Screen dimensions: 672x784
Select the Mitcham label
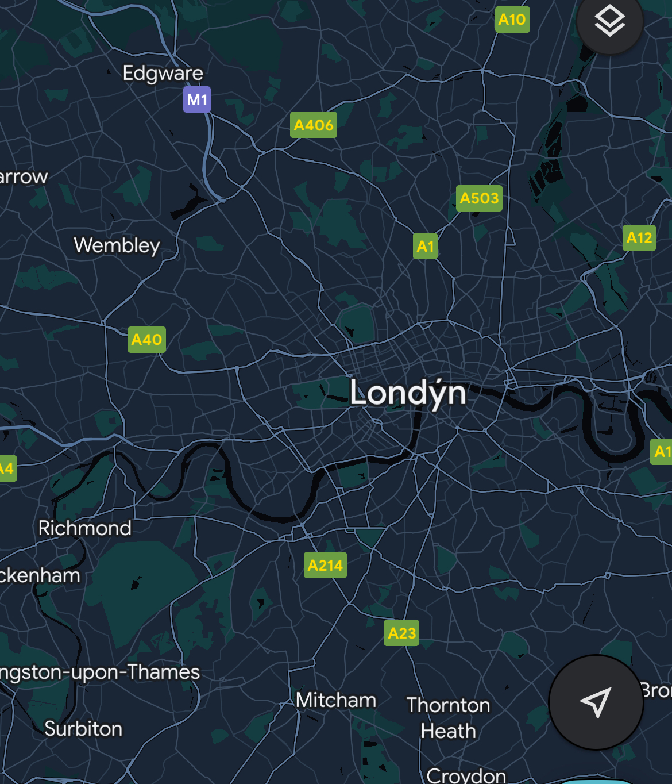tap(336, 700)
